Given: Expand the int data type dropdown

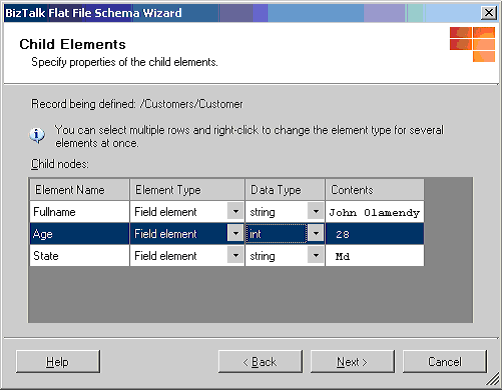Looking at the screenshot, I should coord(316,233).
